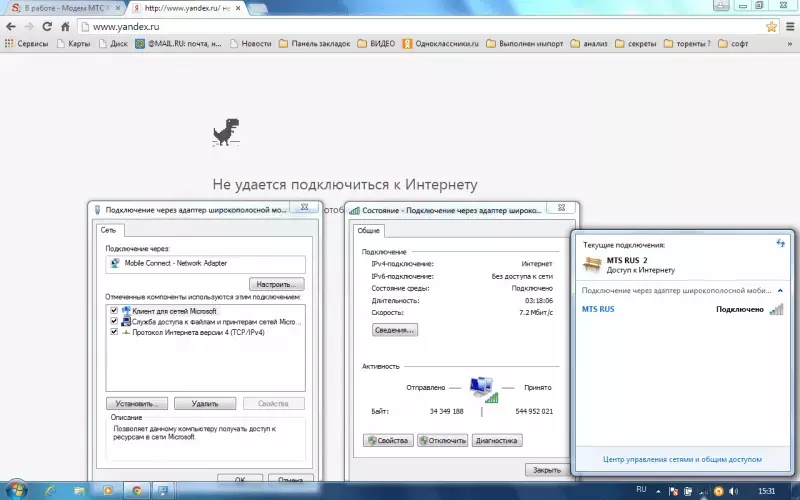
Task: Click the offline dinosaur image
Action: (x=226, y=132)
